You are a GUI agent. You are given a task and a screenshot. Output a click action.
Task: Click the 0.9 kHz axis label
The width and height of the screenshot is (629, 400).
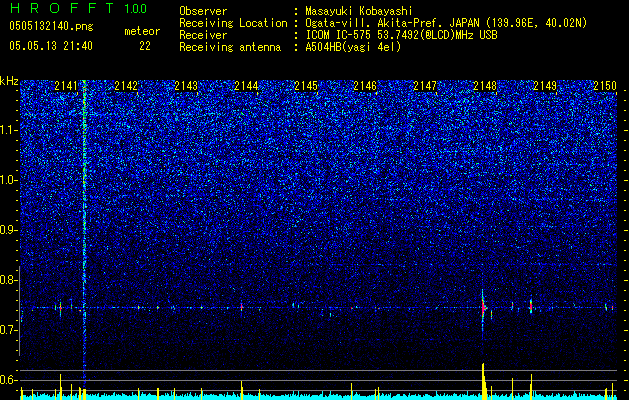(x=8, y=230)
